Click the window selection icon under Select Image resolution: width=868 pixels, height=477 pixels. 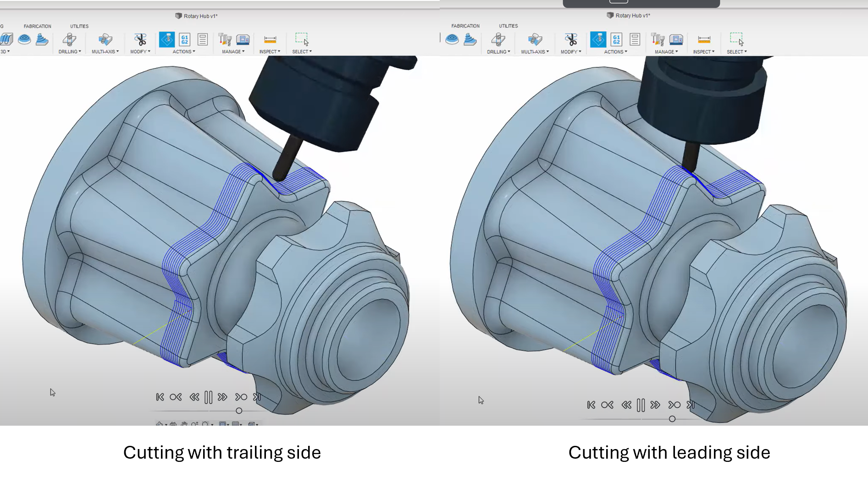(300, 37)
